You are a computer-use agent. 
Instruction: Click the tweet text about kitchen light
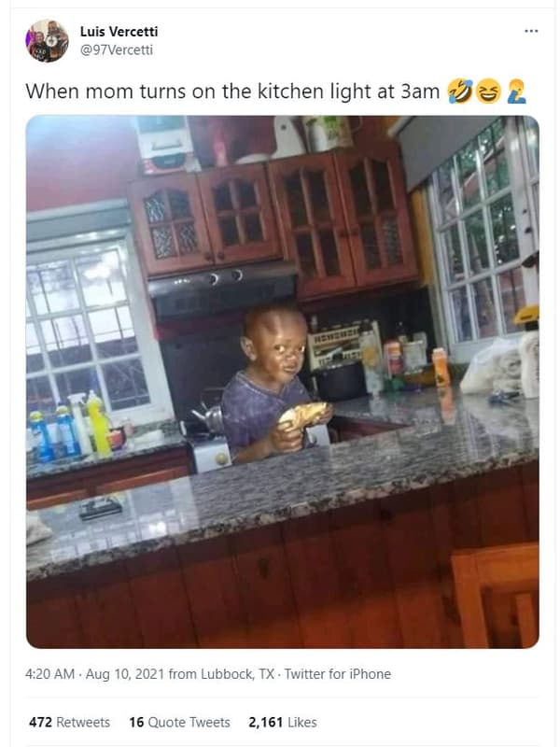tap(232, 92)
